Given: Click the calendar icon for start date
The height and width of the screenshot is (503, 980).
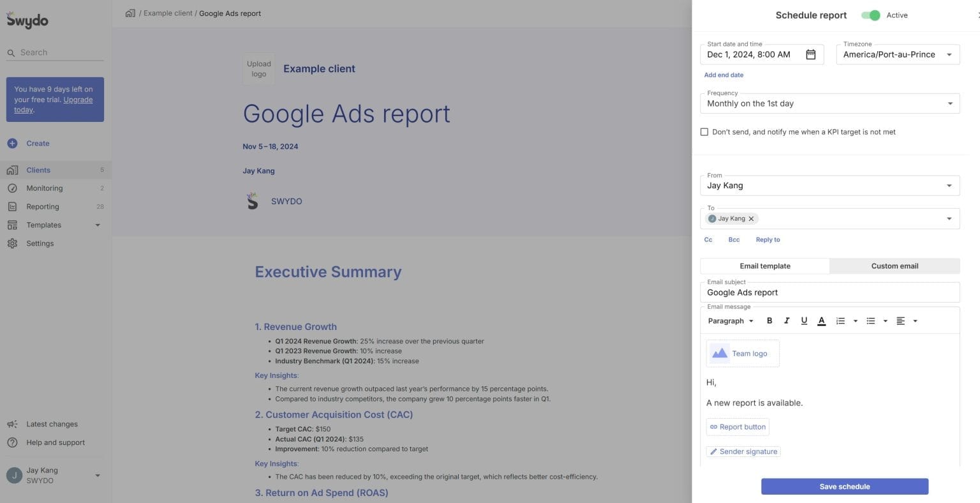Looking at the screenshot, I should [810, 54].
